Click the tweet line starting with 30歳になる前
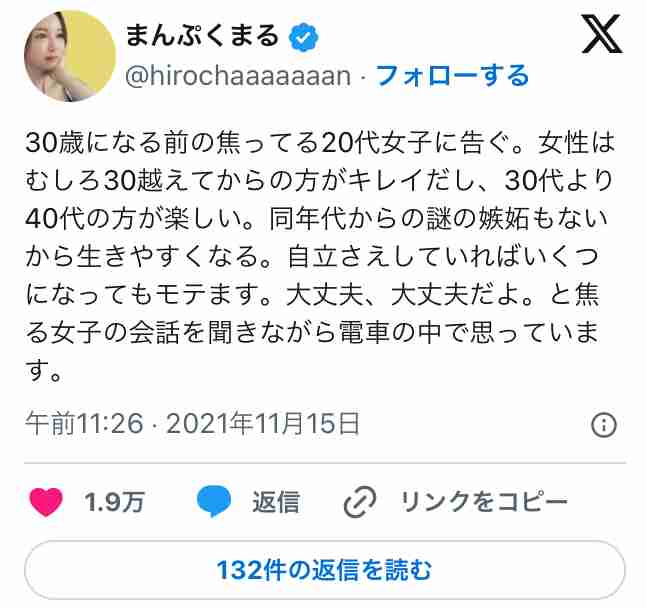Image resolution: width=646 pixels, height=608 pixels. (320, 143)
